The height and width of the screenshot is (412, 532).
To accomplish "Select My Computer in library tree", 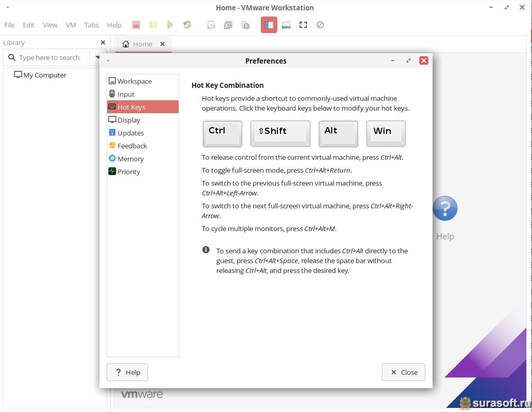I will [x=40, y=75].
